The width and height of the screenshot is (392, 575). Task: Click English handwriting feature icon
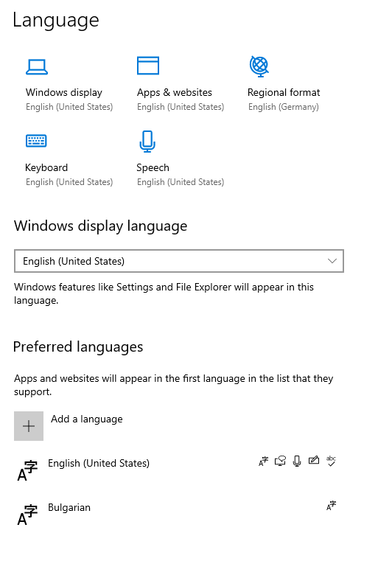[x=314, y=460]
